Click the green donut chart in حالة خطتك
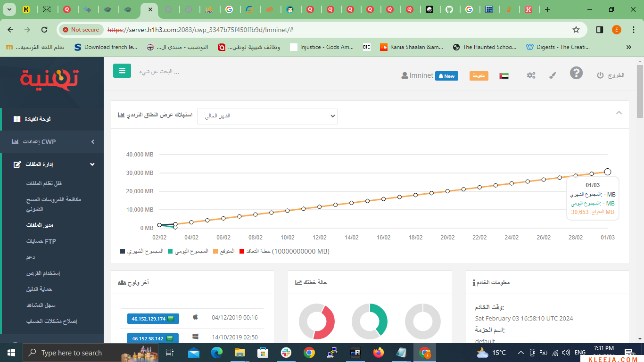Screen dimensions: 644x362 click(x=370, y=322)
